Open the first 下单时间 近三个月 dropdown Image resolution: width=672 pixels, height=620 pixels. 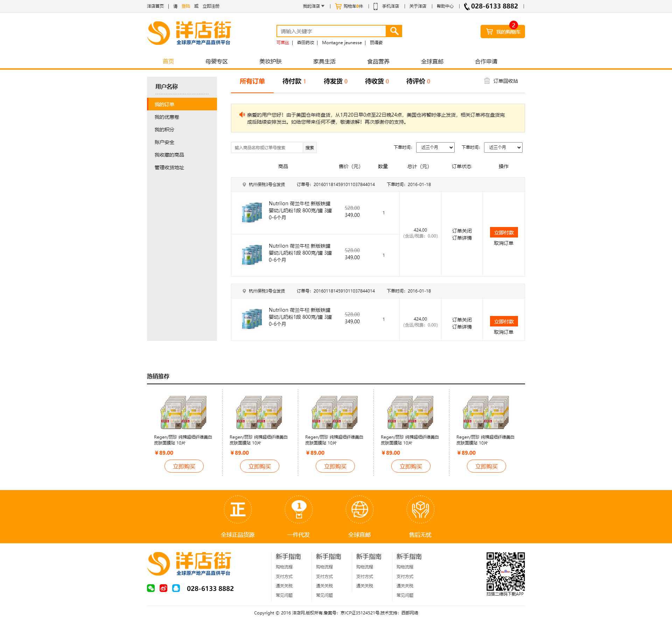click(x=435, y=147)
